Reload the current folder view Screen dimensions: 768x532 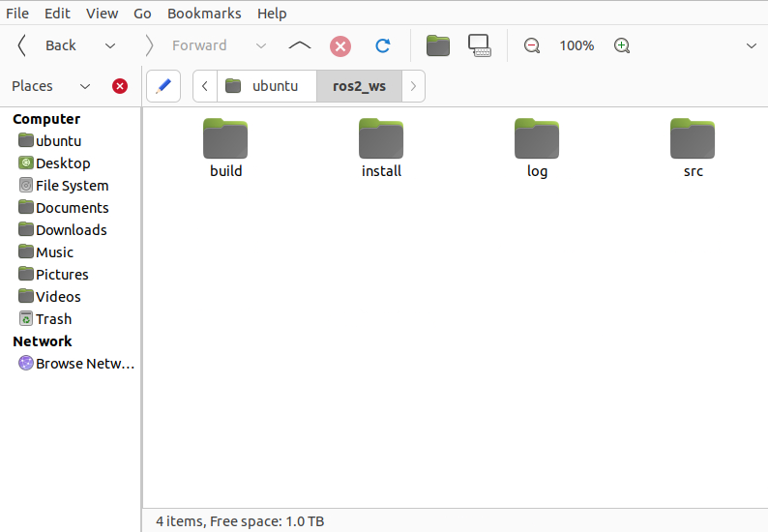click(383, 45)
